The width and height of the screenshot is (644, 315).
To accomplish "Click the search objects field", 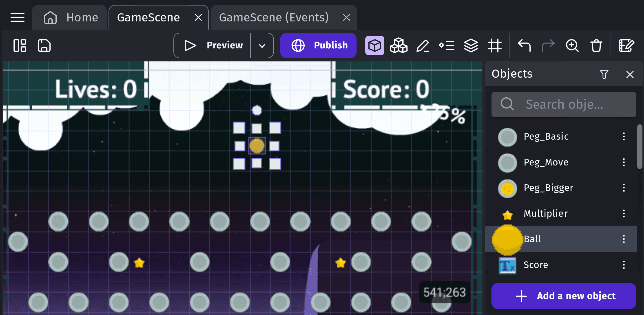I will [563, 104].
